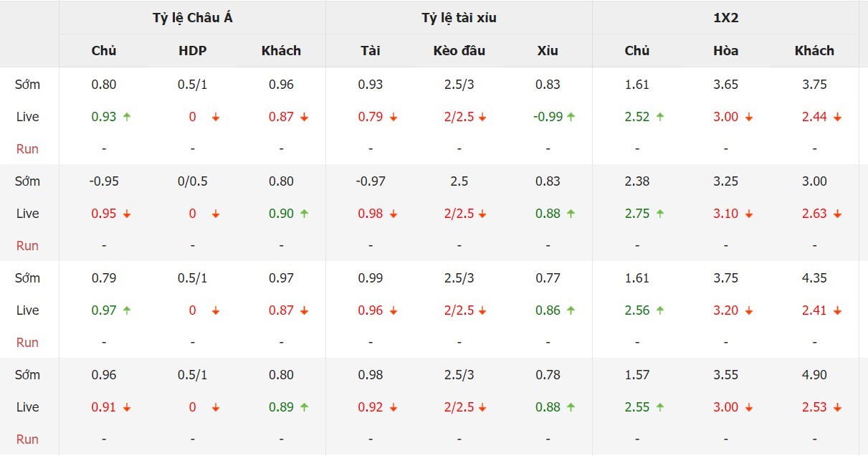Click the green up arrow next to -0.99
The width and height of the screenshot is (868, 456).
click(571, 117)
